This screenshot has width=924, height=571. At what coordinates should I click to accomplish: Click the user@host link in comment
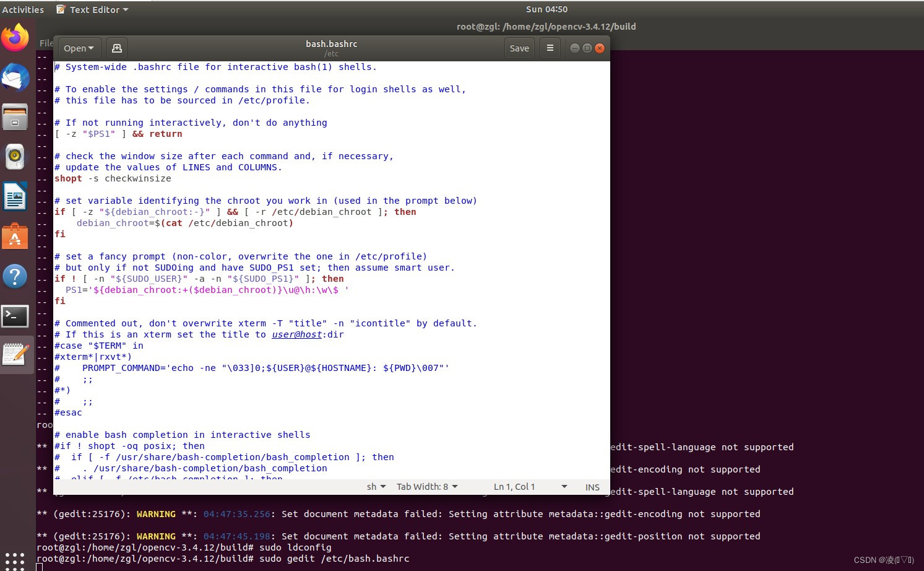297,334
